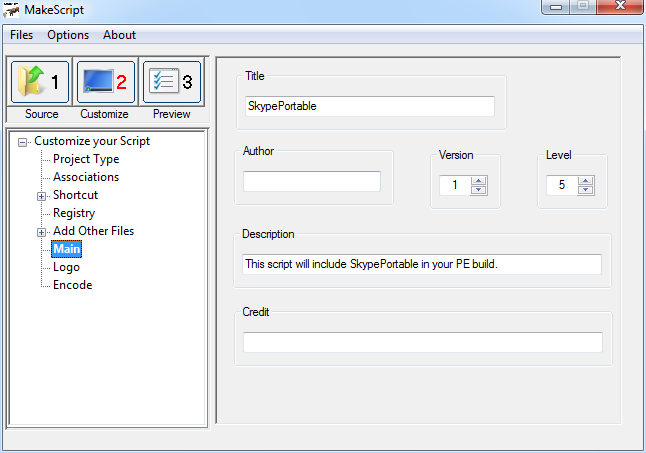The height and width of the screenshot is (453, 646).
Task: Click the Customize label under step 2
Action: (104, 114)
